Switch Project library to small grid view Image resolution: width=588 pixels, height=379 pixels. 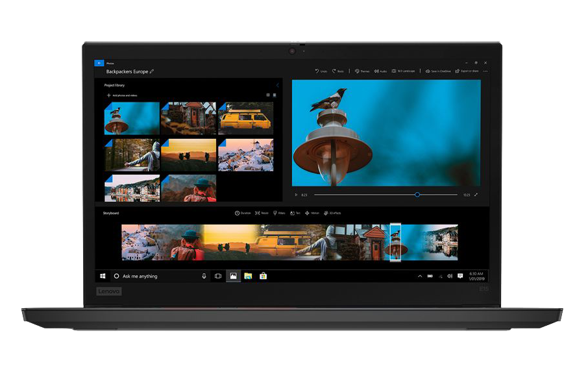(267, 95)
